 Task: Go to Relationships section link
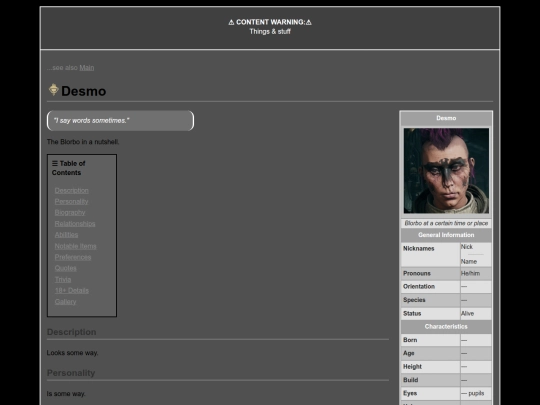[75, 224]
